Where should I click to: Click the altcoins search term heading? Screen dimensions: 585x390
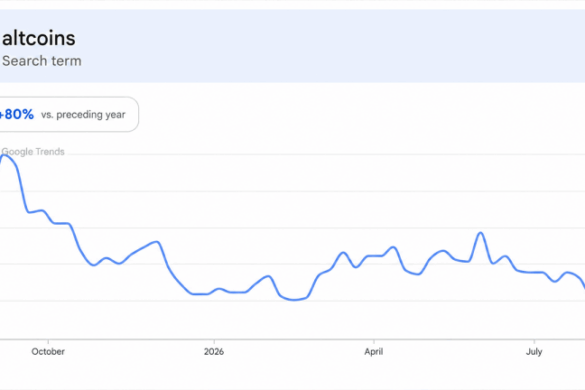coord(39,38)
